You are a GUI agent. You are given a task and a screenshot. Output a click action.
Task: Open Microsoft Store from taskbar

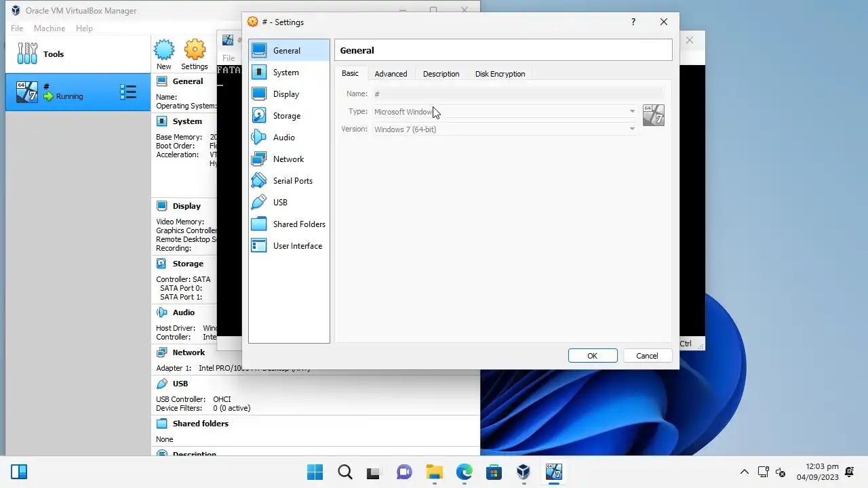coord(494,472)
